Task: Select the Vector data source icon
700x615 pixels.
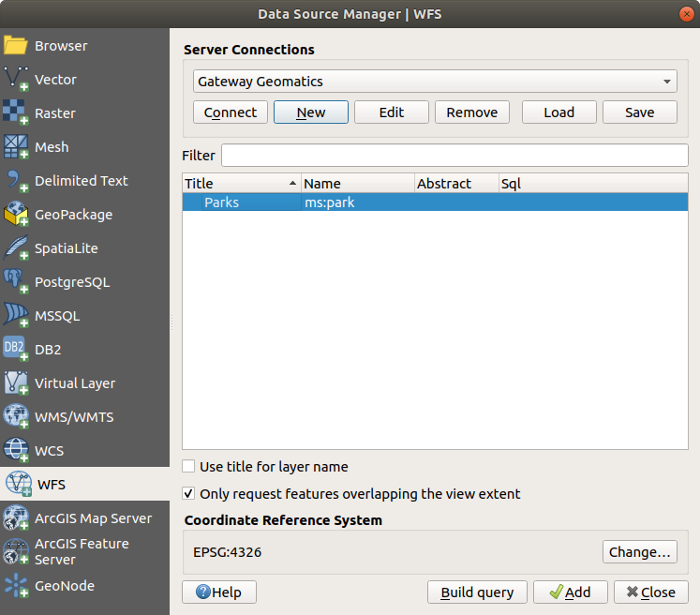Action: point(17,80)
